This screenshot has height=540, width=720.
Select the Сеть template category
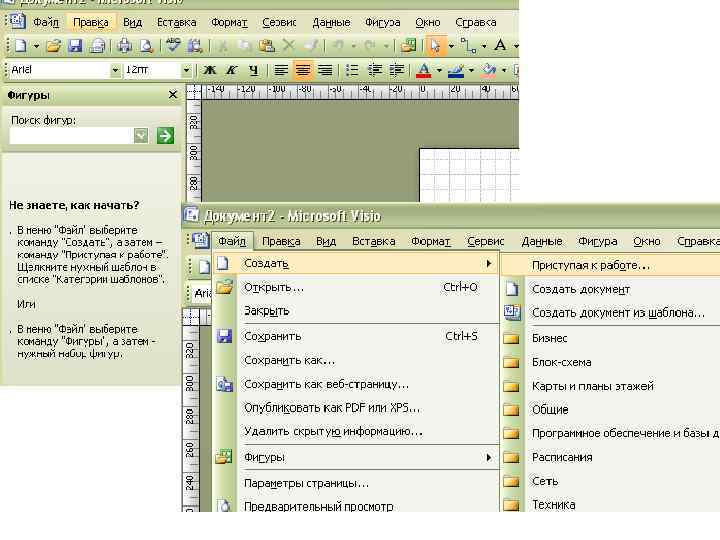click(611, 481)
